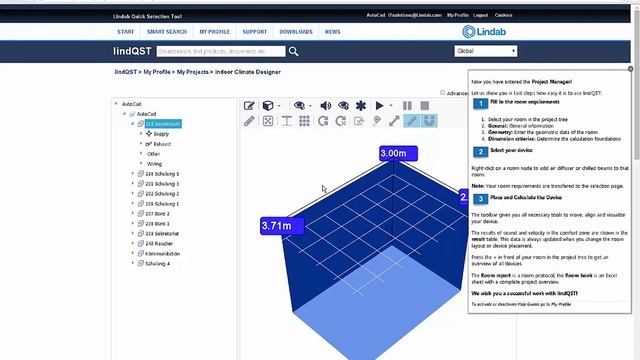The image size is (640, 360).
Task: Click the grid array icon
Action: [304, 121]
